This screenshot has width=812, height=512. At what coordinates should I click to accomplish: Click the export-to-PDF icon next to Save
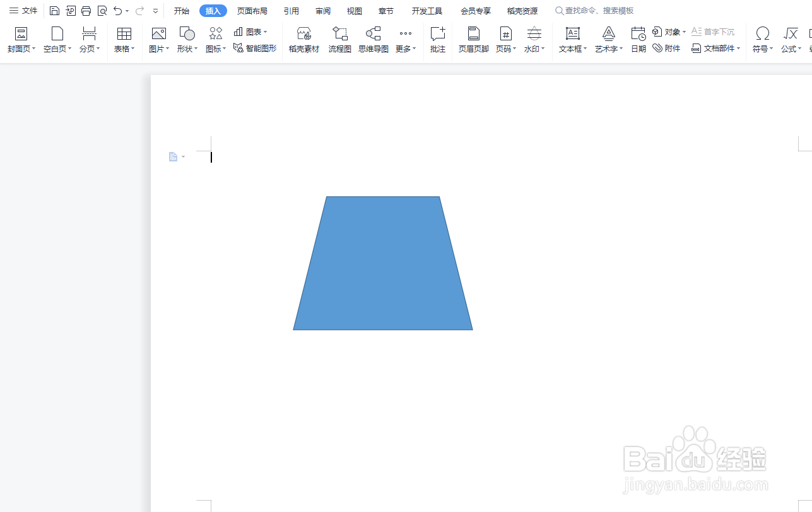click(71, 11)
